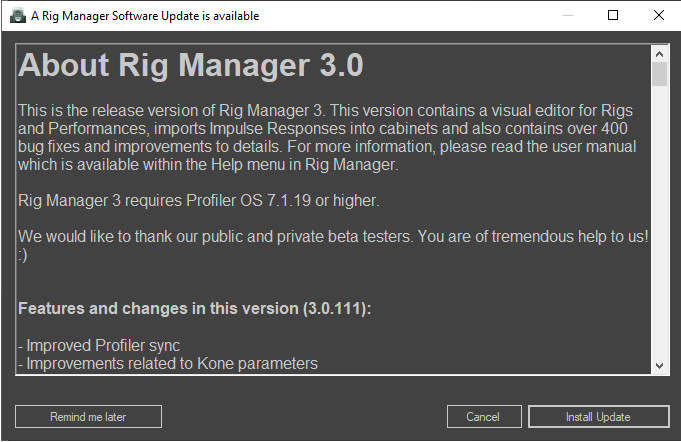Click the vertical scrollbar thumb

coord(659,74)
